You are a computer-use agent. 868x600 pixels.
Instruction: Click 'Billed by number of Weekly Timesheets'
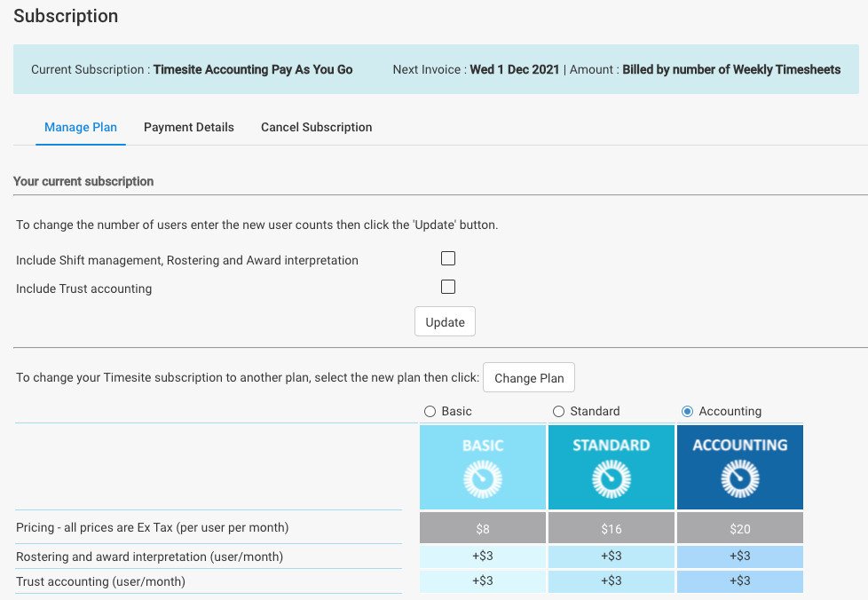tap(731, 70)
